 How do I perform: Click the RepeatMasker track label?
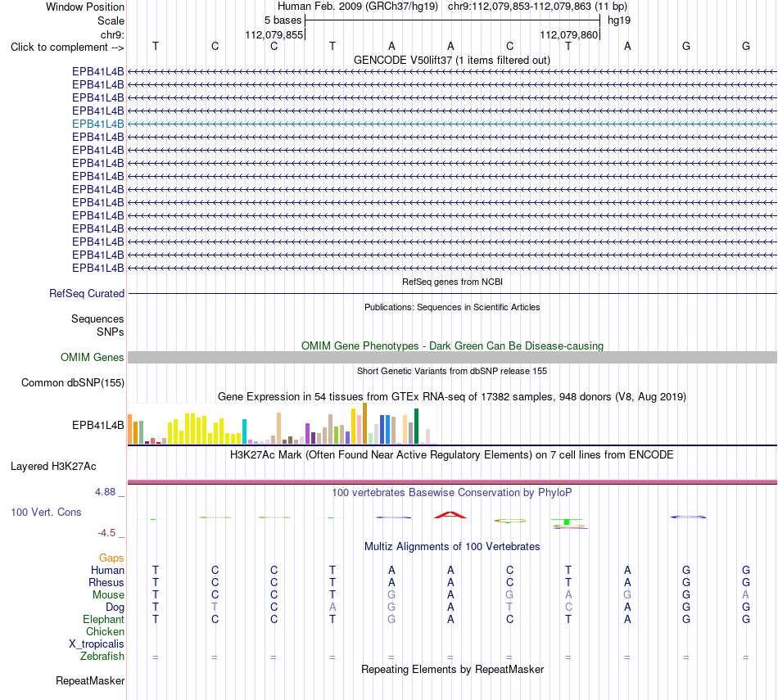click(x=90, y=681)
